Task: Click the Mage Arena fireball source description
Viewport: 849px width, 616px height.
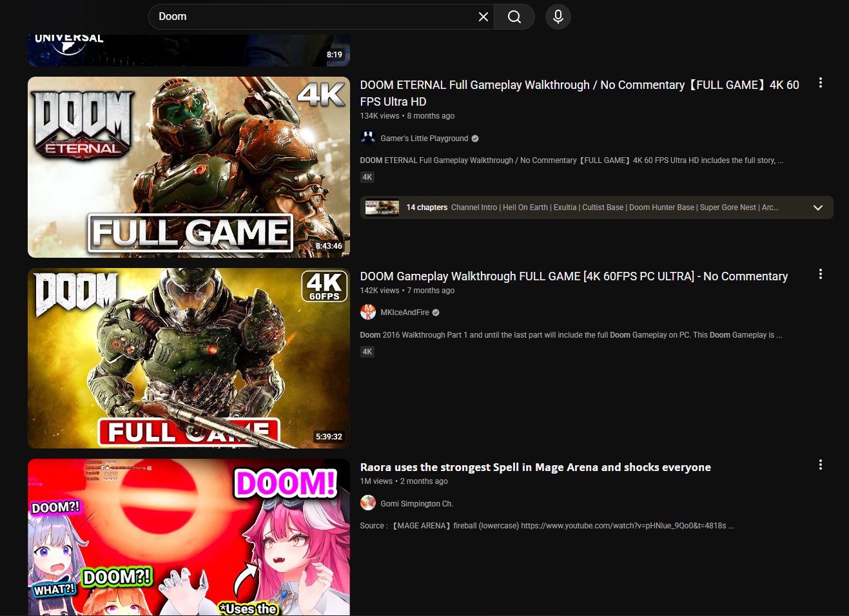Action: tap(547, 526)
